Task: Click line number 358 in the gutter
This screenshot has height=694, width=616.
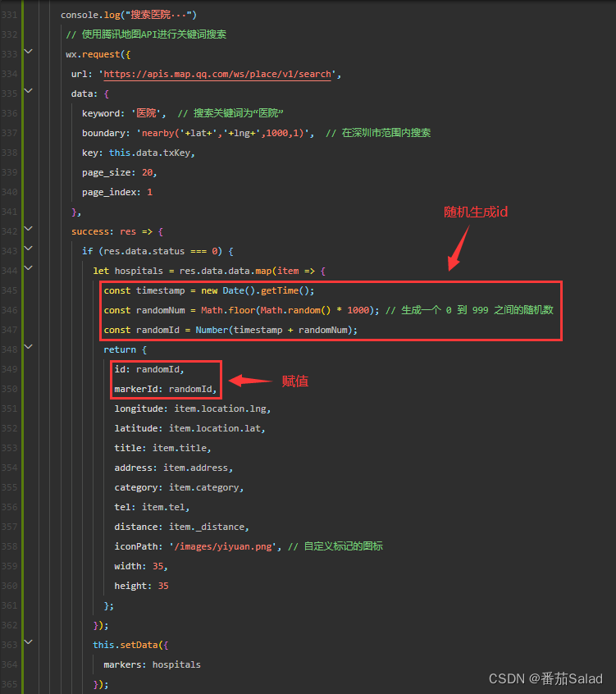Action: pyautogui.click(x=9, y=546)
